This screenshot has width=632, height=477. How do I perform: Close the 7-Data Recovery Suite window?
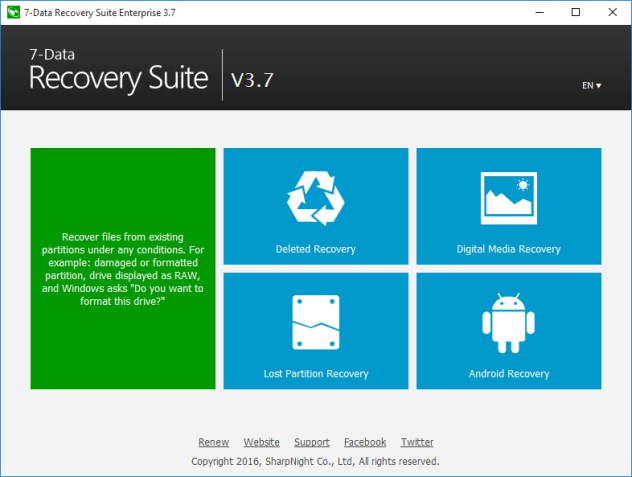tap(613, 12)
